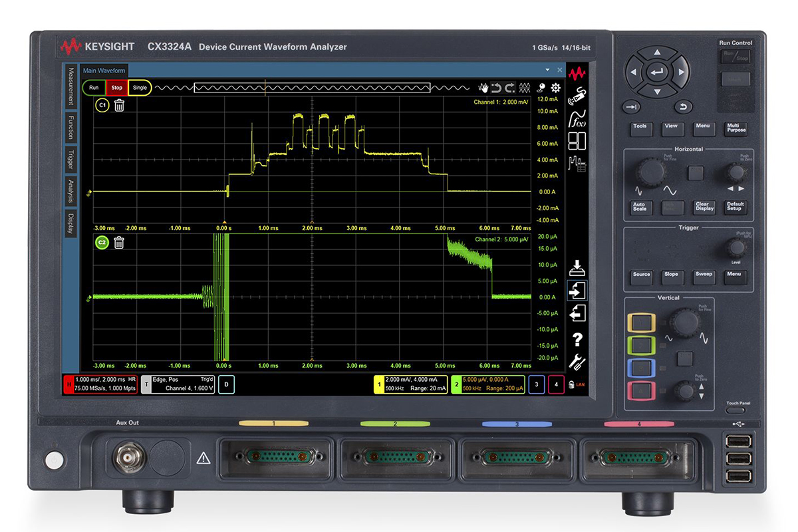Screen dimensions: 798x532
Task: Toggle the multi-waveform zoom view icon
Action: click(525, 88)
